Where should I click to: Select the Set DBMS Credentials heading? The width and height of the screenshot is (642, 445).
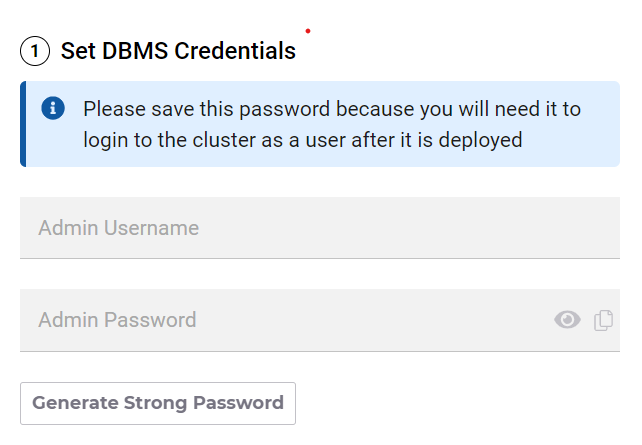click(178, 51)
